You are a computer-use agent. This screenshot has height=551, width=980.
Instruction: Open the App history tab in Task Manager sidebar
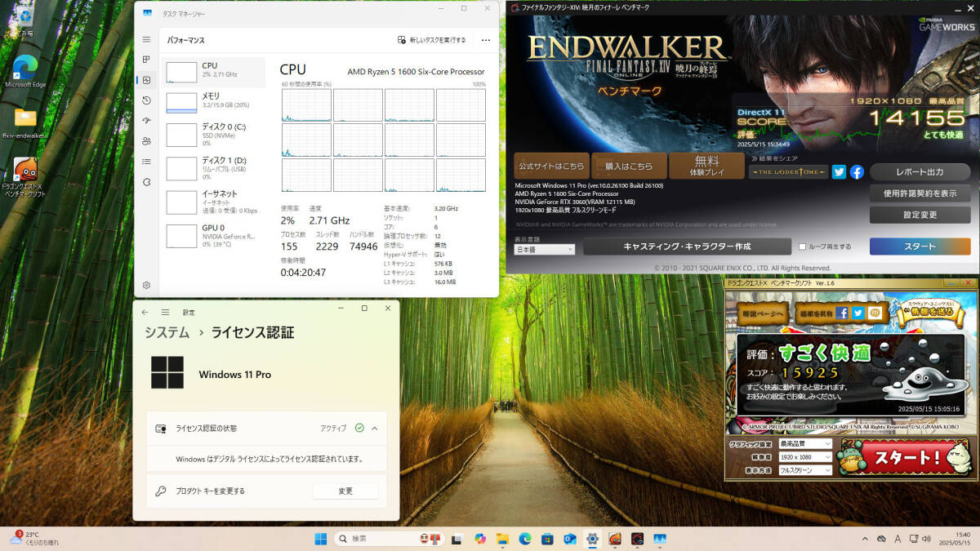146,100
